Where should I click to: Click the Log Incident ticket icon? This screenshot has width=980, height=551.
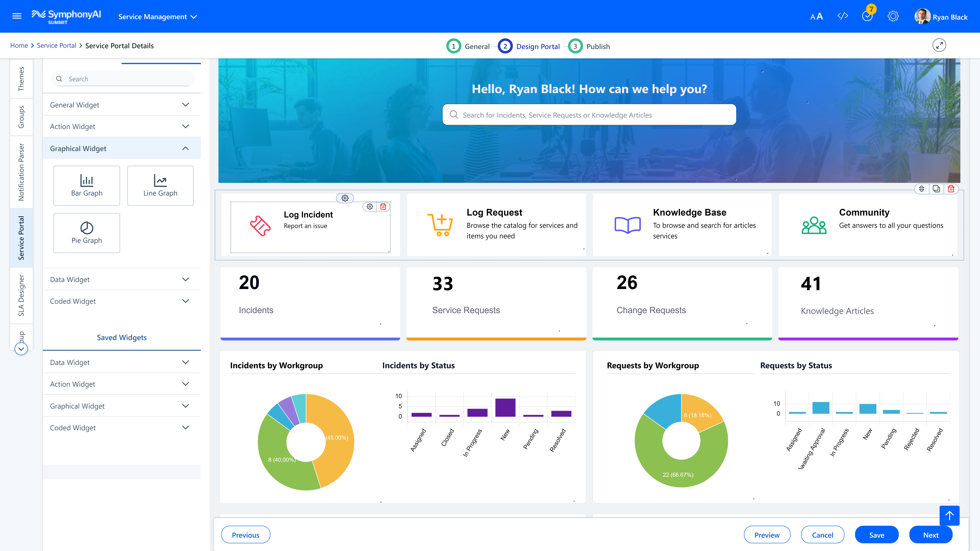click(260, 226)
